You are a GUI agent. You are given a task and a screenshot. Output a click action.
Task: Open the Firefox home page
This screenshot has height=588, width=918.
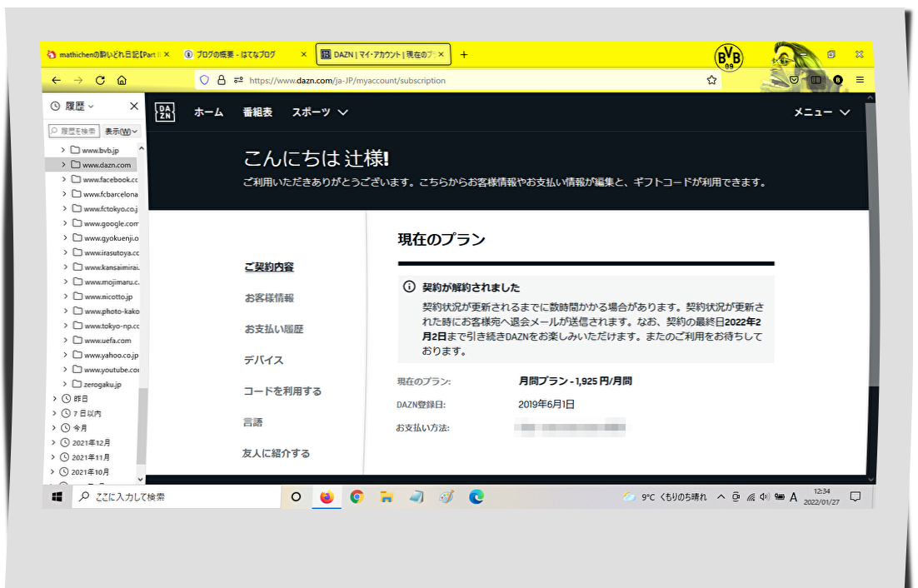click(122, 80)
